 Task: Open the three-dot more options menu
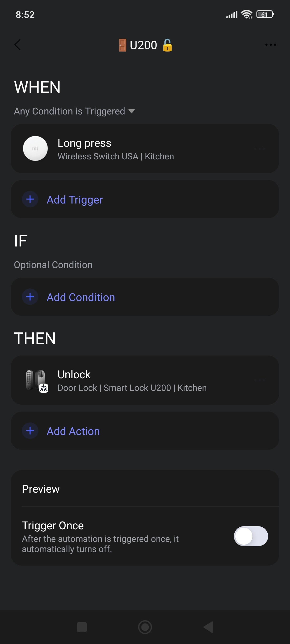coord(271,45)
